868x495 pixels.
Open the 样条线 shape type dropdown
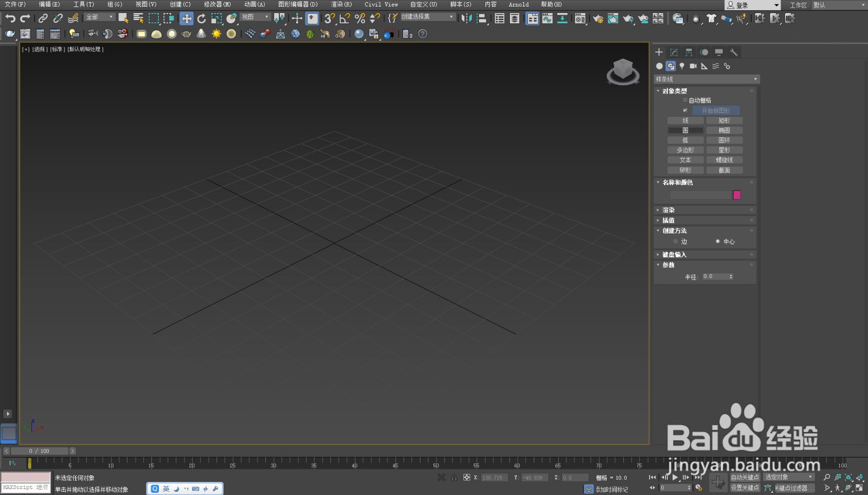[707, 79]
